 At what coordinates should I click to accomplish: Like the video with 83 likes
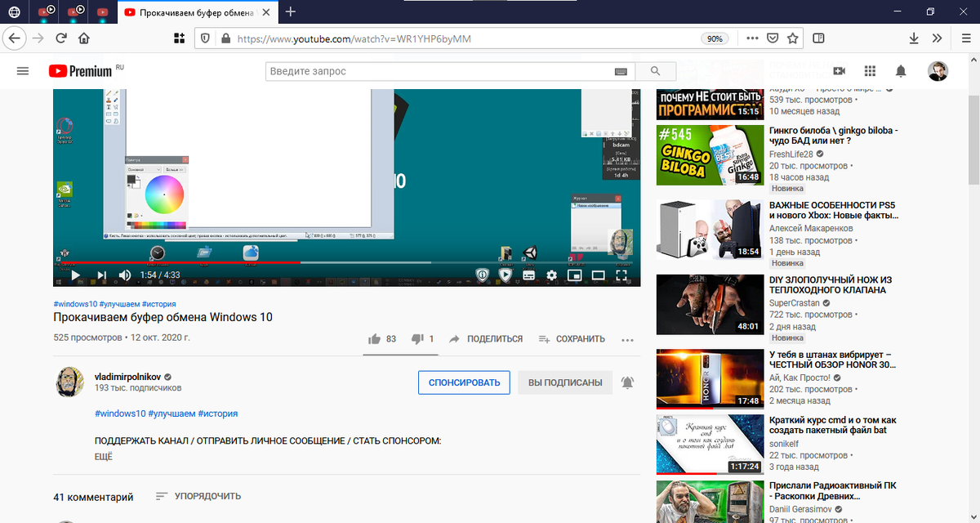tap(381, 338)
